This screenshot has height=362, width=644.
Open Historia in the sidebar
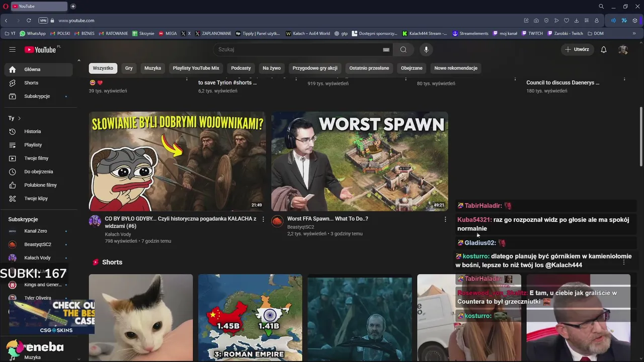(x=38, y=131)
